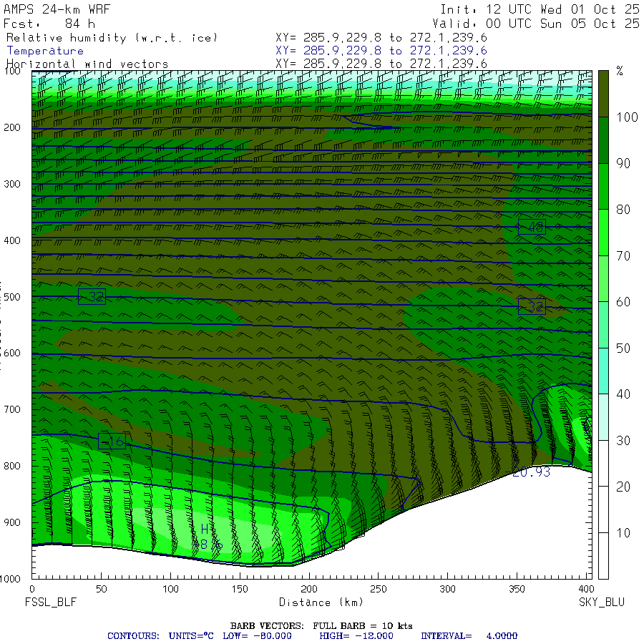Click the 'Fcst: 84 h' forecast label
Image resolution: width=644 pixels, height=644 pixels.
(49, 24)
